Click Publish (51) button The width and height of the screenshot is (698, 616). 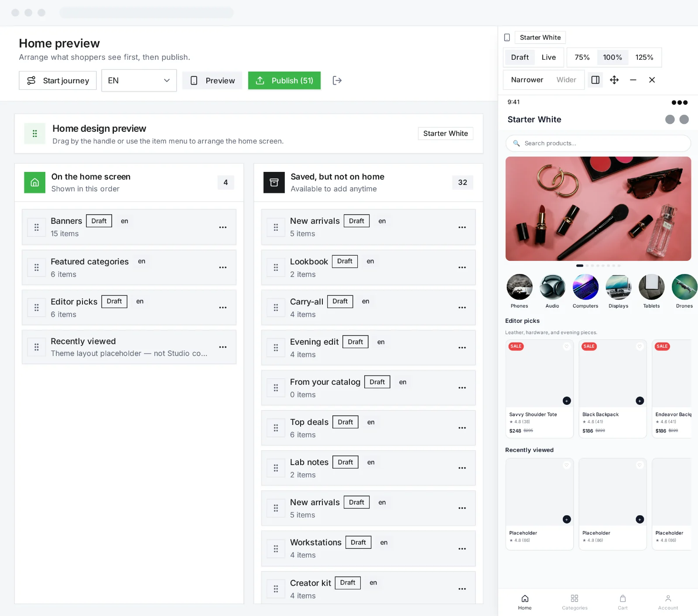point(284,81)
